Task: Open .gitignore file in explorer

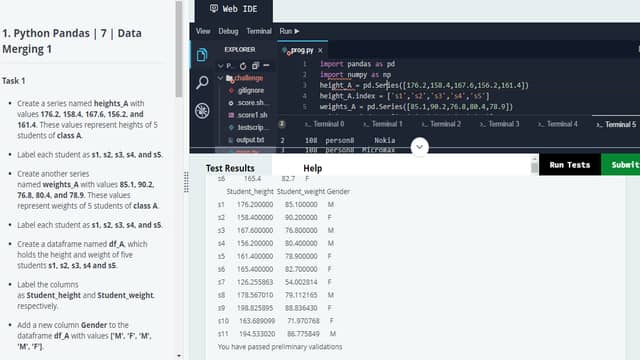Action: pyautogui.click(x=251, y=91)
